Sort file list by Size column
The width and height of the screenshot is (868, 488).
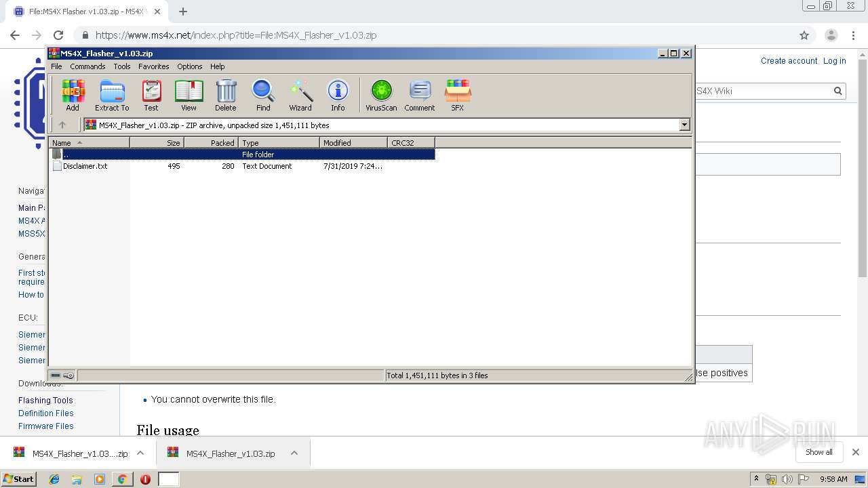[157, 142]
